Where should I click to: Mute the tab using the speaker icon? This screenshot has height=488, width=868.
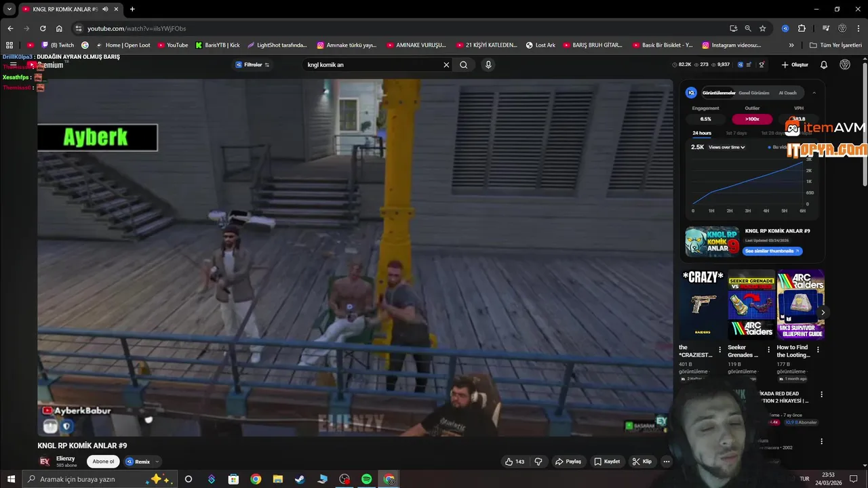(x=105, y=9)
